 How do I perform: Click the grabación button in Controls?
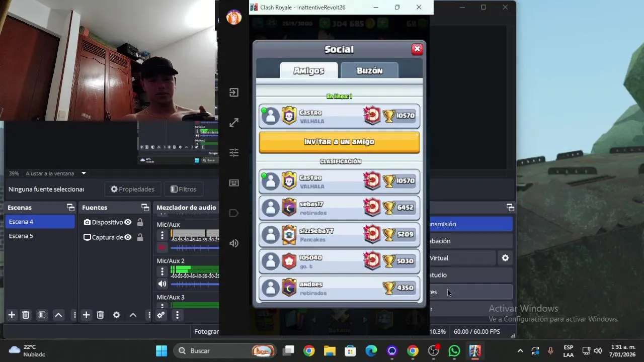[470, 241]
